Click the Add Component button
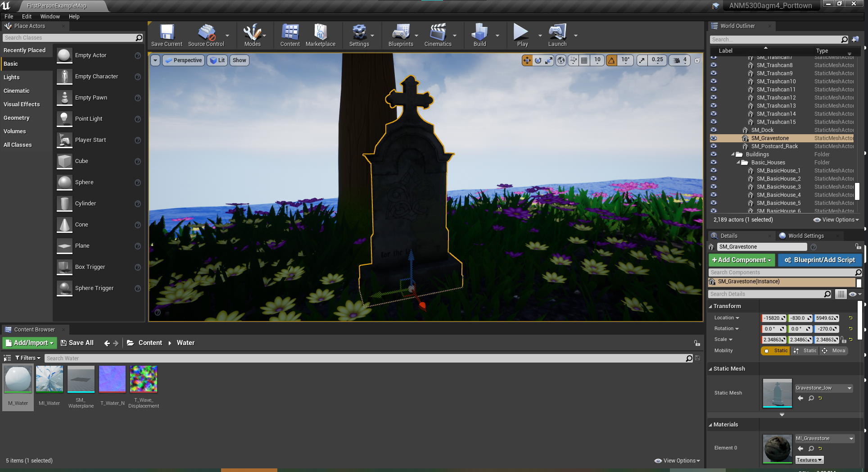The width and height of the screenshot is (868, 472). click(741, 260)
